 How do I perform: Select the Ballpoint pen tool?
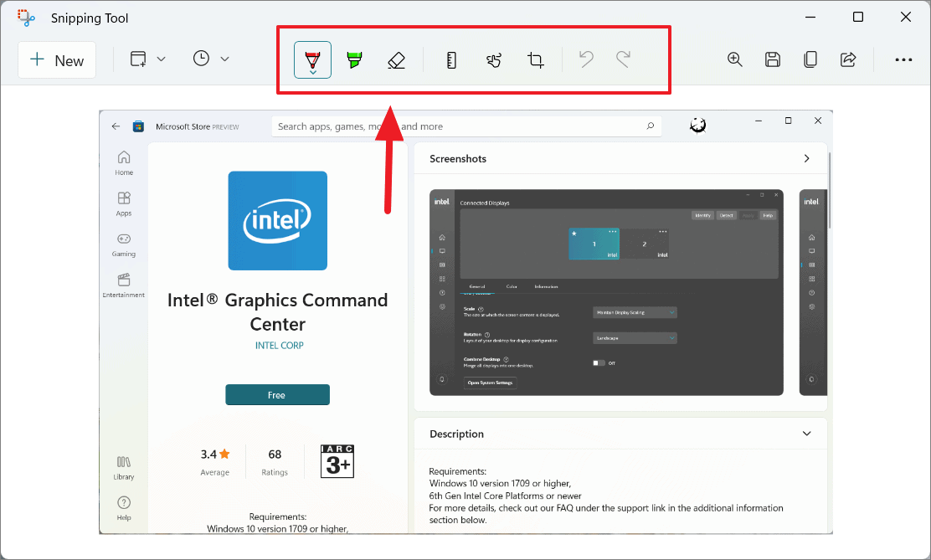311,59
